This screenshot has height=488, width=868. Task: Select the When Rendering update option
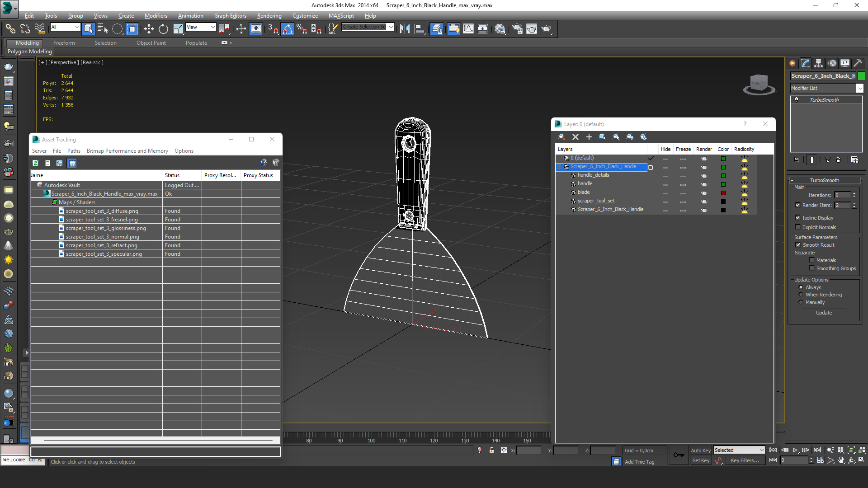click(x=801, y=295)
